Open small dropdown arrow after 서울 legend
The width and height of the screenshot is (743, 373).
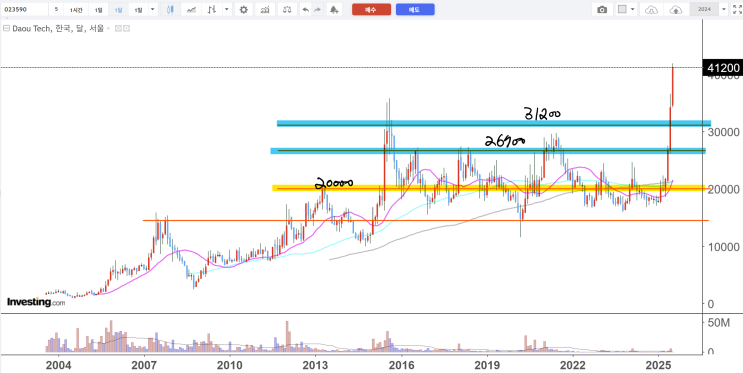pos(108,28)
